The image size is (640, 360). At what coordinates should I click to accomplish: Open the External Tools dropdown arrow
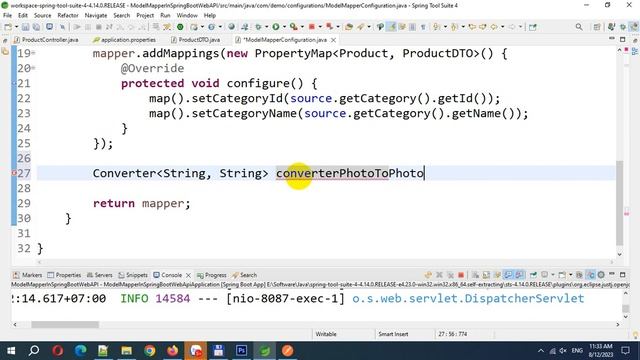coord(302,27)
